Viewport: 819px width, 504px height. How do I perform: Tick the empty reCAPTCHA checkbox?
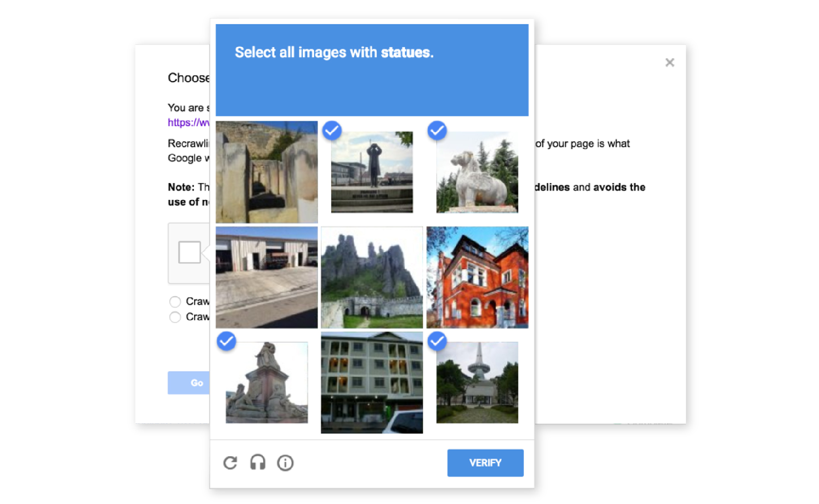(x=189, y=252)
